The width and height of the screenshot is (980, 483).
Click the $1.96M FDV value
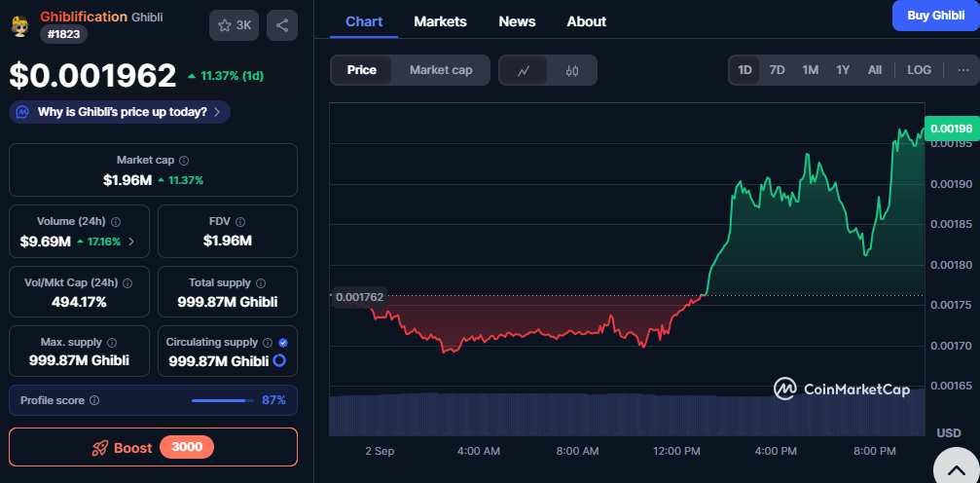pos(228,241)
